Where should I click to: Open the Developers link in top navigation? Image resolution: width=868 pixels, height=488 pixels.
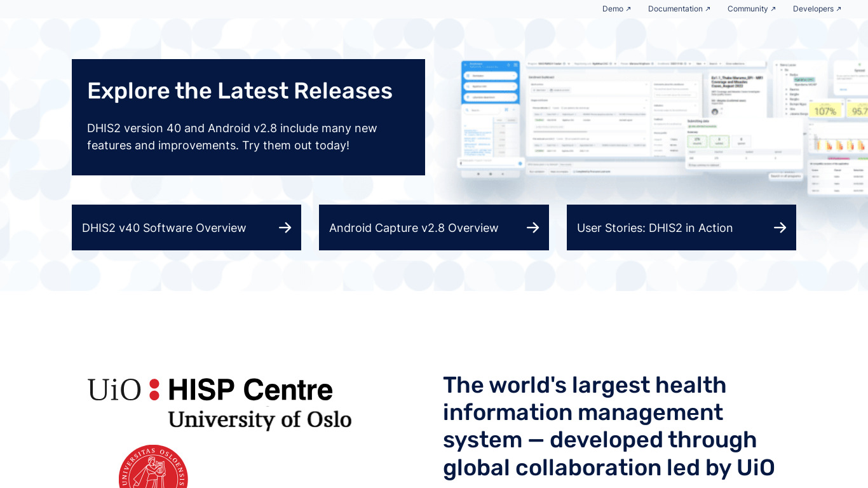pos(817,9)
